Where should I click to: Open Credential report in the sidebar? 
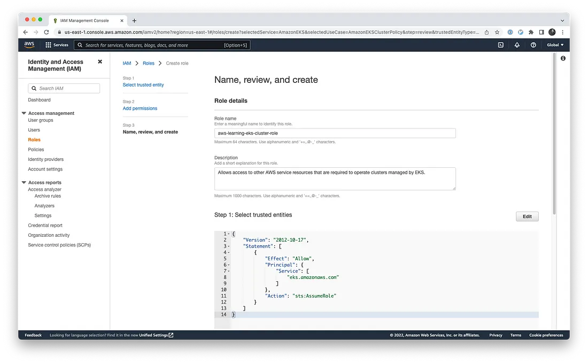coord(45,226)
